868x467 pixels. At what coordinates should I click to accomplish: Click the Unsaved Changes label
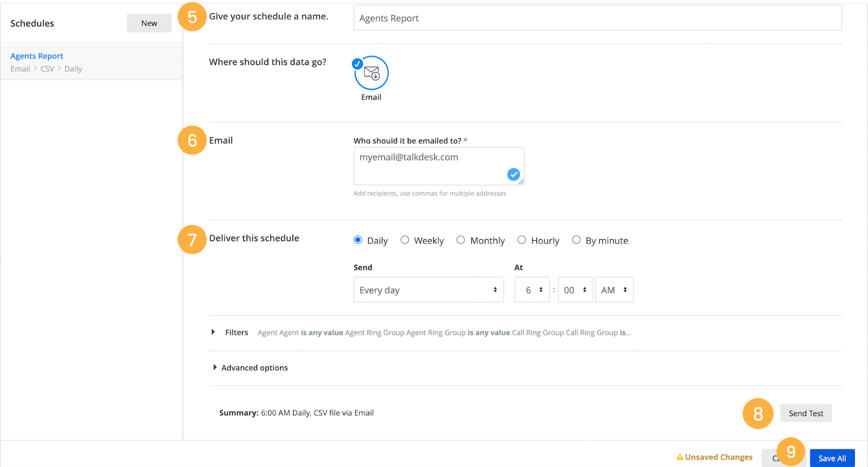pos(719,457)
